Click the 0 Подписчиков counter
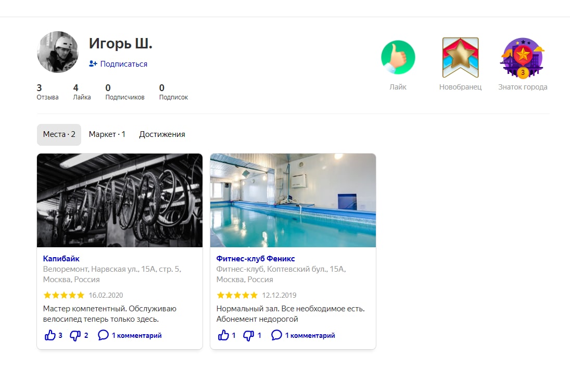 coord(125,92)
